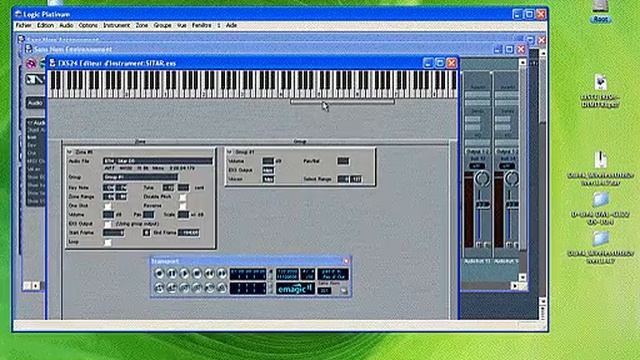Toggle the Cycle mode button in Transport
Image resolution: width=640 pixels, height=360 pixels.
[159, 288]
